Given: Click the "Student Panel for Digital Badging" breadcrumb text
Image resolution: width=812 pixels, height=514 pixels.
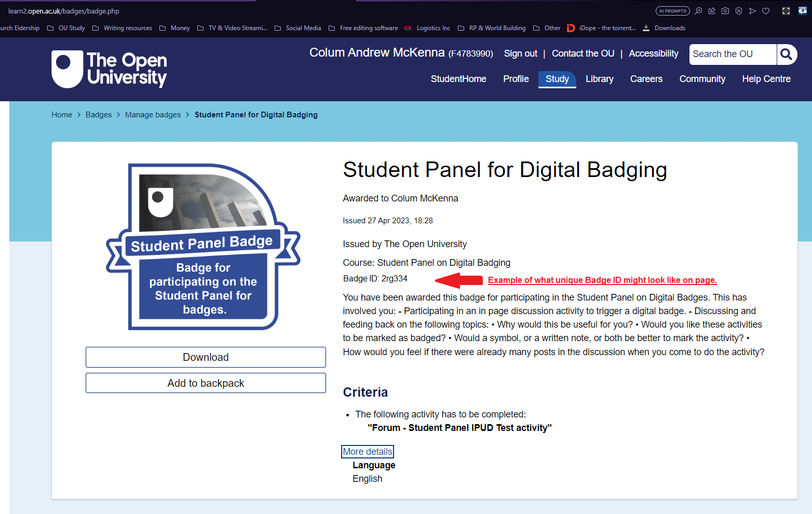Looking at the screenshot, I should point(256,115).
